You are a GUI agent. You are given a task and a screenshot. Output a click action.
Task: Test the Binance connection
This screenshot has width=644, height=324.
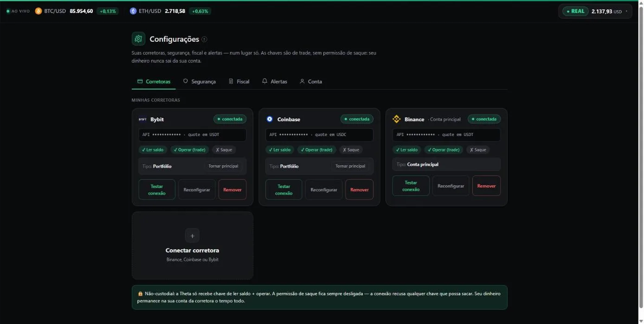tap(411, 186)
